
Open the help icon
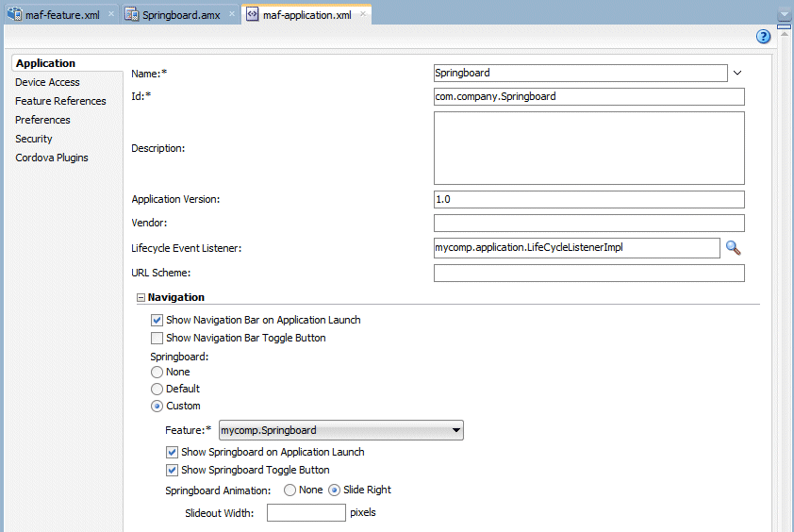click(x=763, y=37)
